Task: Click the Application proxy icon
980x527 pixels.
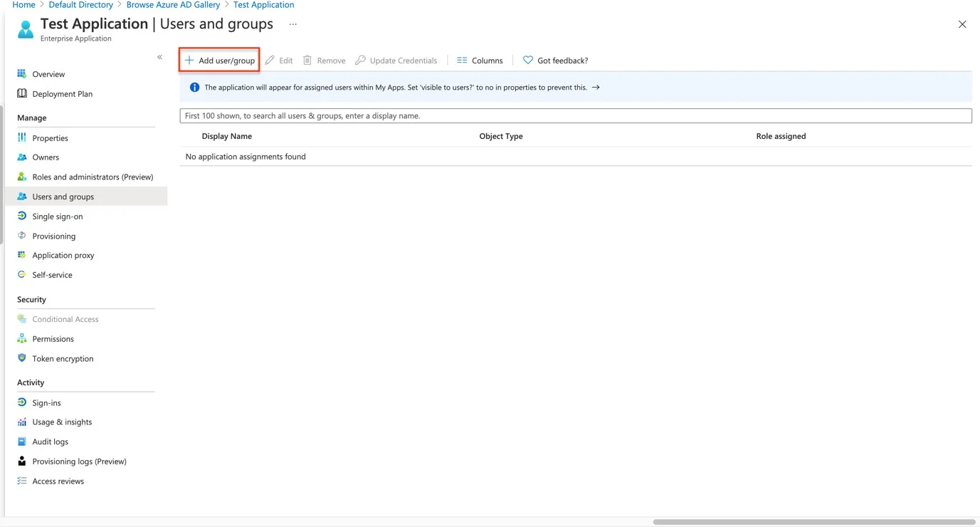Action: tap(22, 255)
